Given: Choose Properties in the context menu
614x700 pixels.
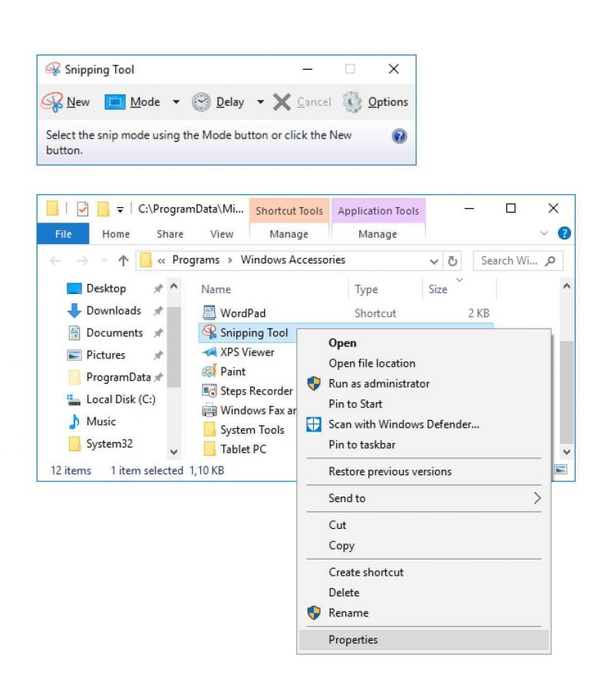Looking at the screenshot, I should (424, 639).
